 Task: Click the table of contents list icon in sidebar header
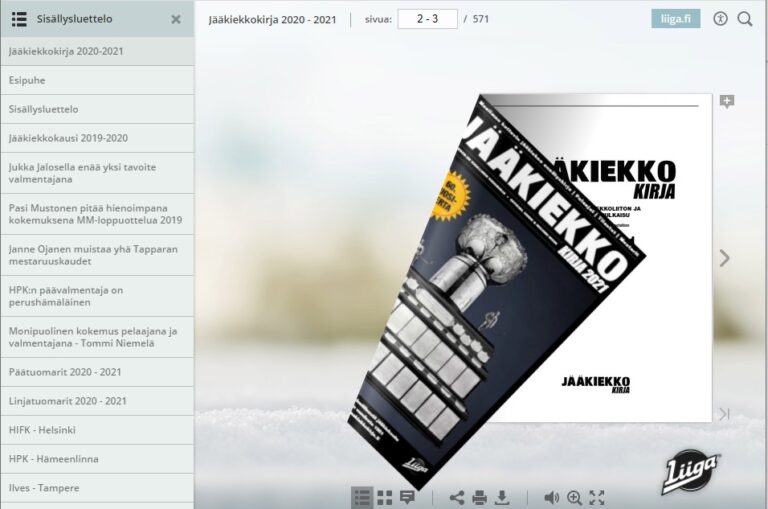click(19, 19)
